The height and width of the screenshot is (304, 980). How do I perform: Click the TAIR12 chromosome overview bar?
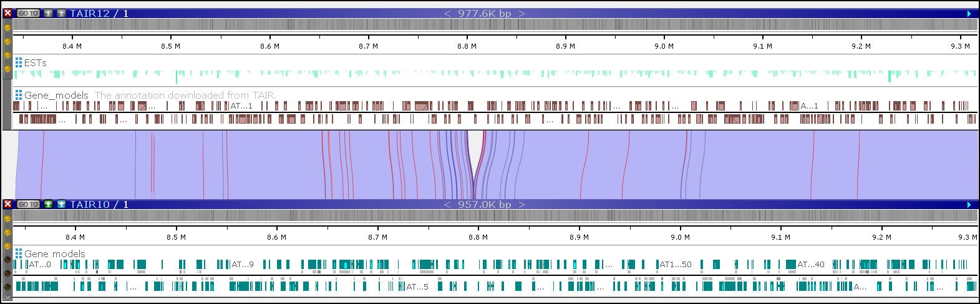[495, 24]
